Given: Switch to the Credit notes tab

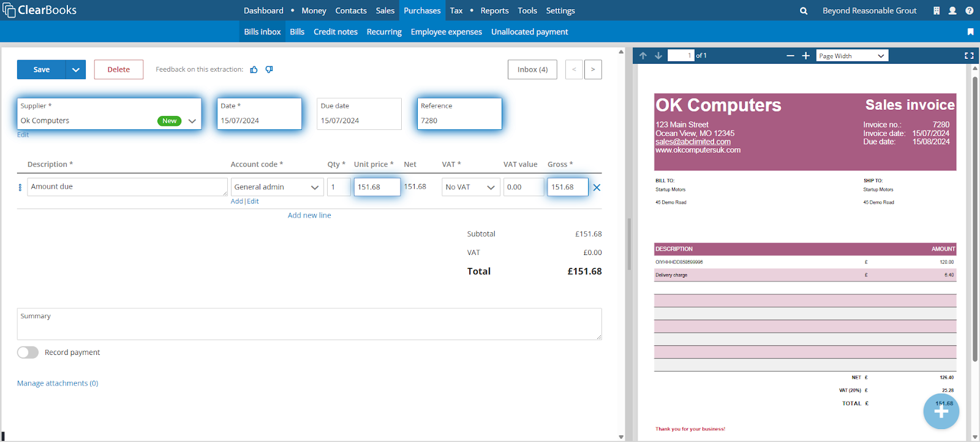Looking at the screenshot, I should point(336,31).
